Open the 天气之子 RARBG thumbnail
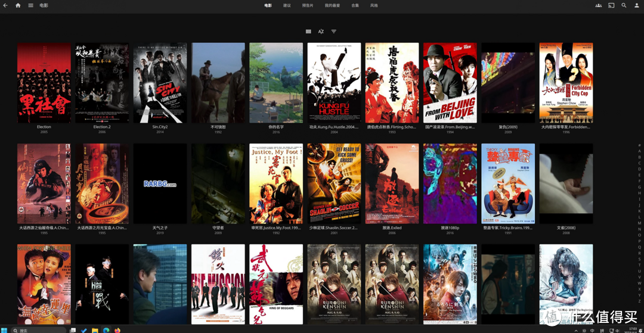 coord(160,183)
